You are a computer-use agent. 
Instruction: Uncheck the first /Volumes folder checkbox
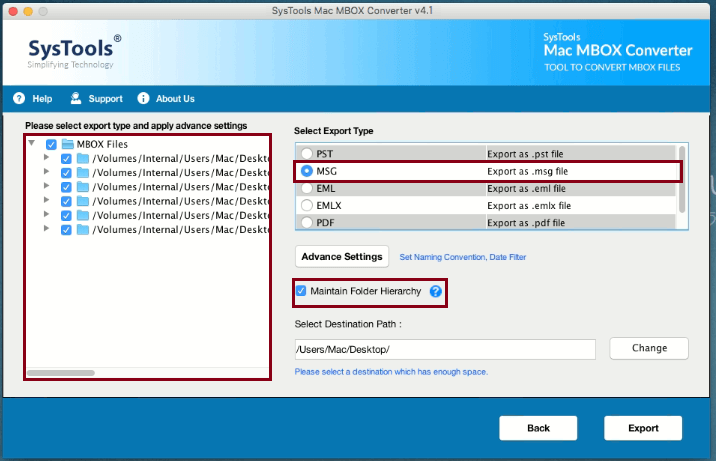click(x=66, y=159)
